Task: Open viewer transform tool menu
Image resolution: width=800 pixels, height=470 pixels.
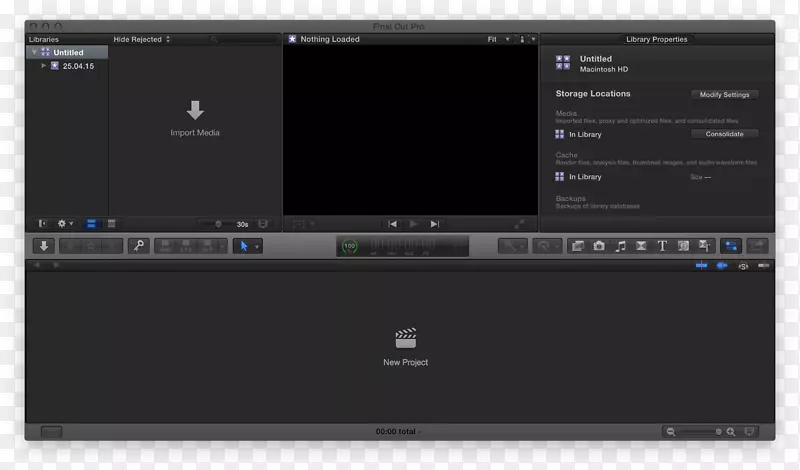Action: (x=303, y=224)
